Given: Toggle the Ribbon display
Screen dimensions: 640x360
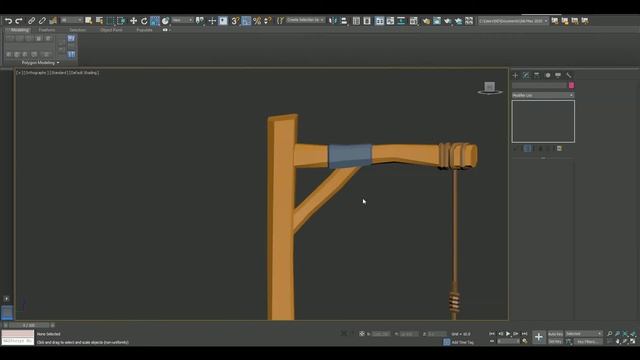Looking at the screenshot, I should [x=380, y=20].
